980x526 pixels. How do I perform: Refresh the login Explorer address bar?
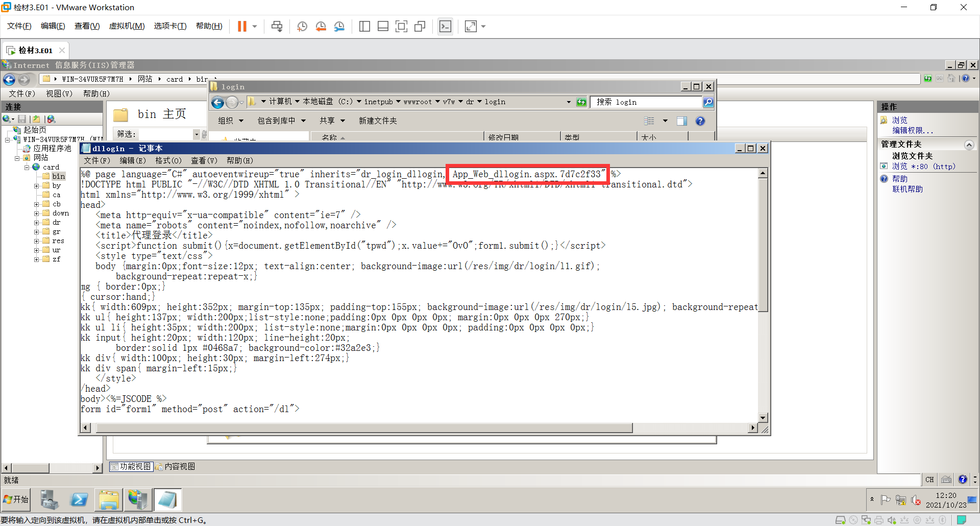coord(581,102)
